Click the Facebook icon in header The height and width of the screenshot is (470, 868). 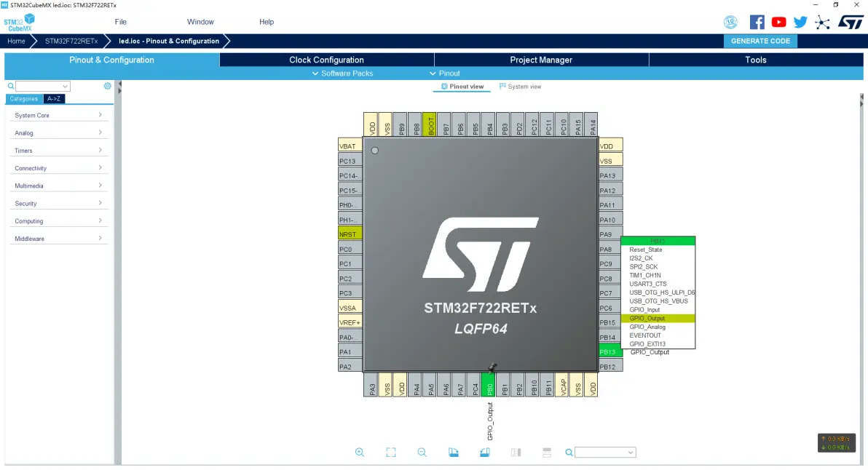(757, 22)
